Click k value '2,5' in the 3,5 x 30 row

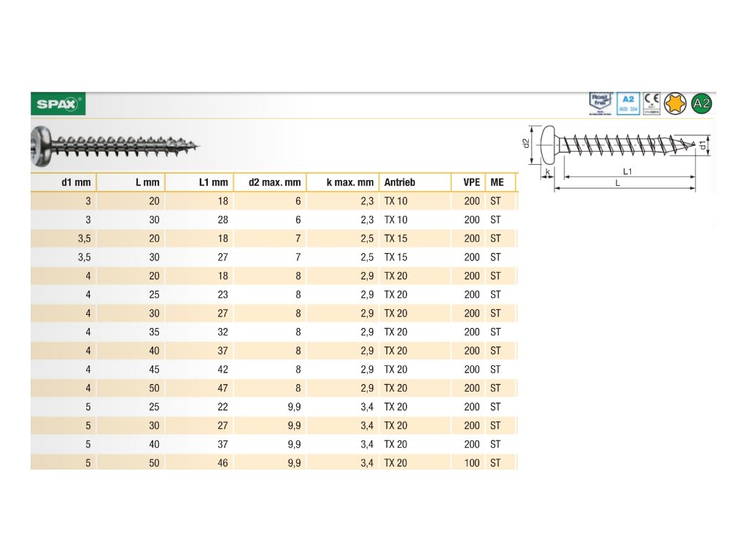pos(367,257)
